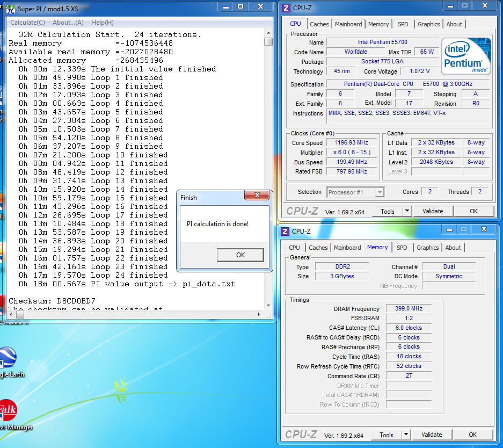Switch to Graphics tab in top CPU-Z
Viewport: 503px width, 448px height.
[x=428, y=24]
